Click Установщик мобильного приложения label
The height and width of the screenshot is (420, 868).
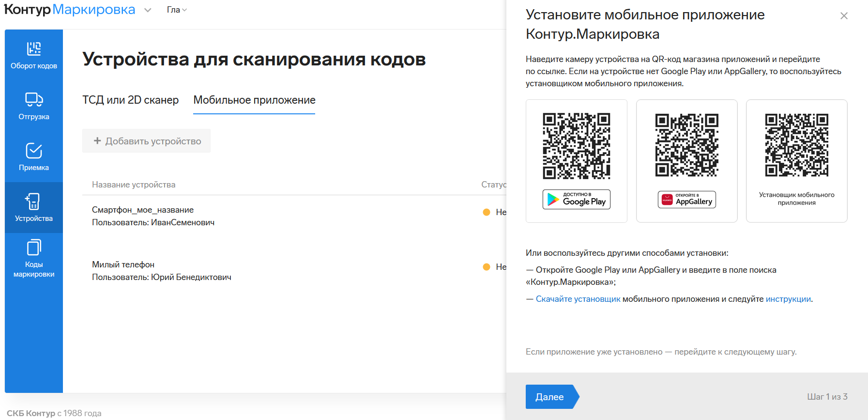pyautogui.click(x=796, y=199)
